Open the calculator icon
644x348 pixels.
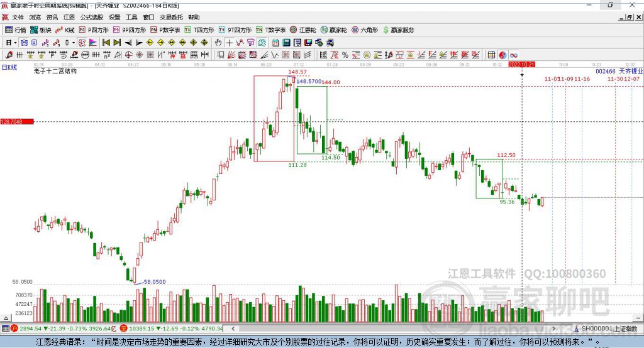286,43
